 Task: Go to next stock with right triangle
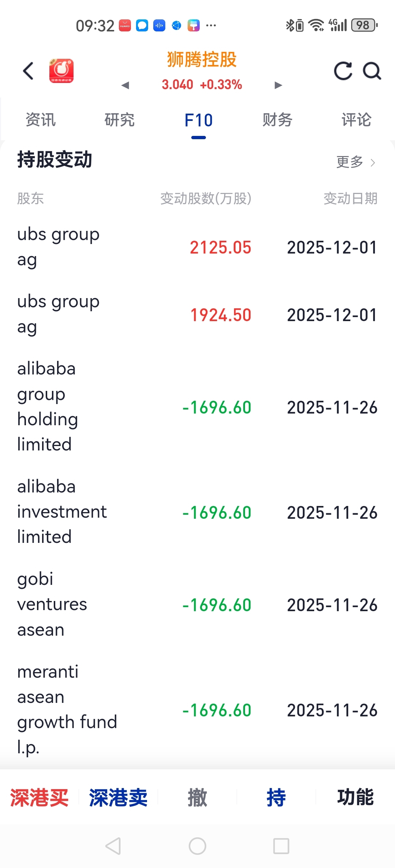click(278, 85)
